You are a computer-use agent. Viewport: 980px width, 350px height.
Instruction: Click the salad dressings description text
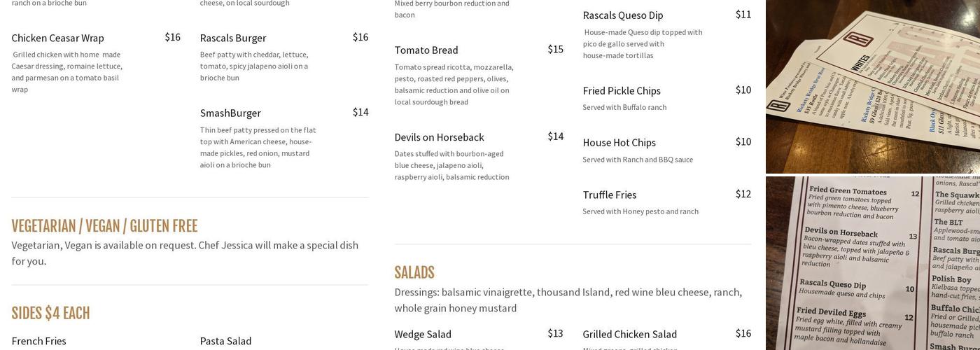[x=568, y=300]
